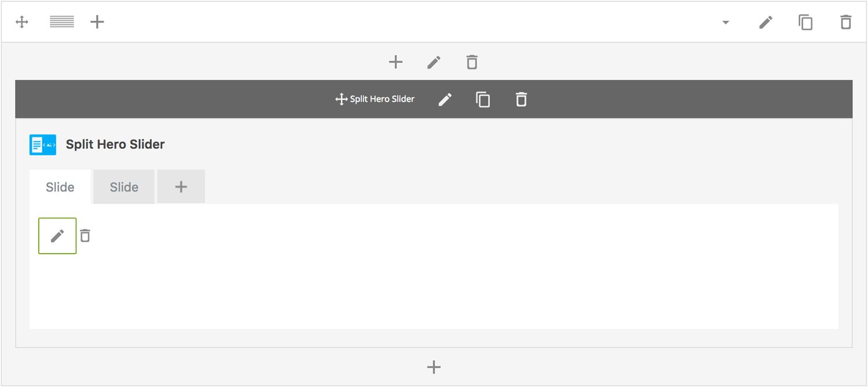This screenshot has height=388, width=868.
Task: Add a column with the toolbar plus icon
Action: coord(97,23)
